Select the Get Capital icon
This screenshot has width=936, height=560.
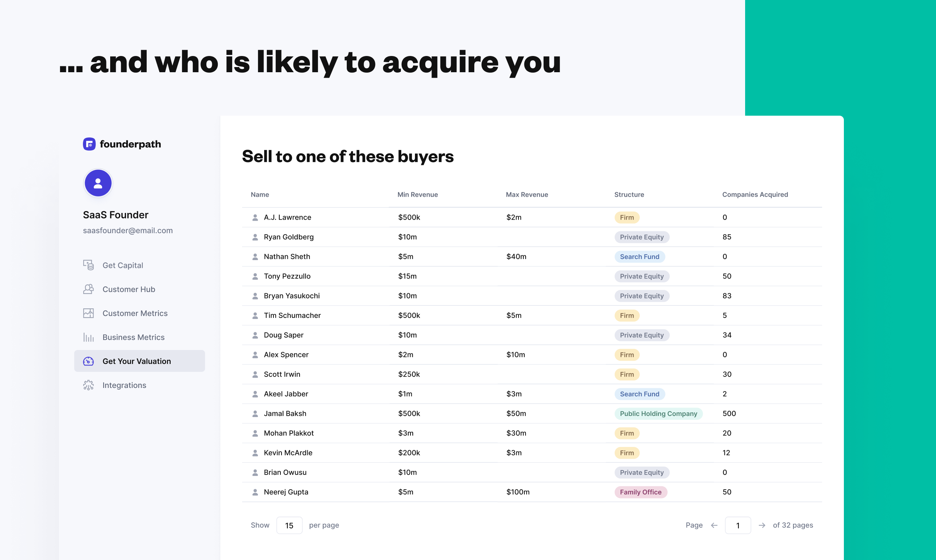[88, 265]
